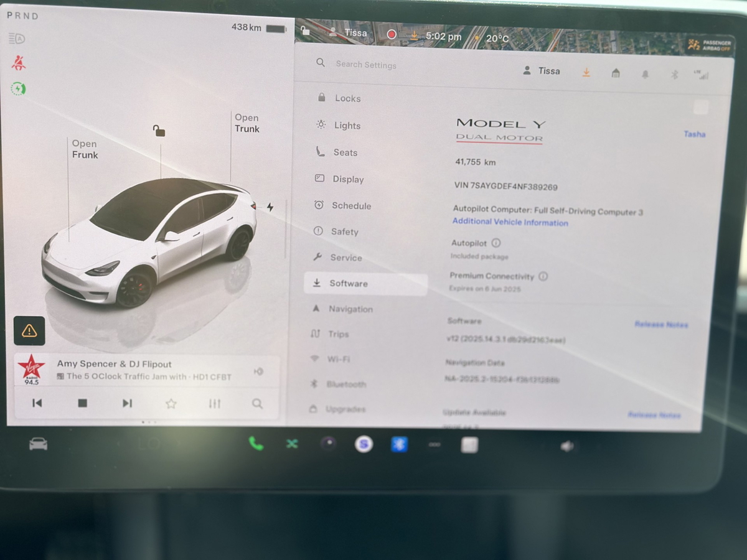747x560 pixels.
Task: Tap the Autopilot info icon
Action: 496,243
